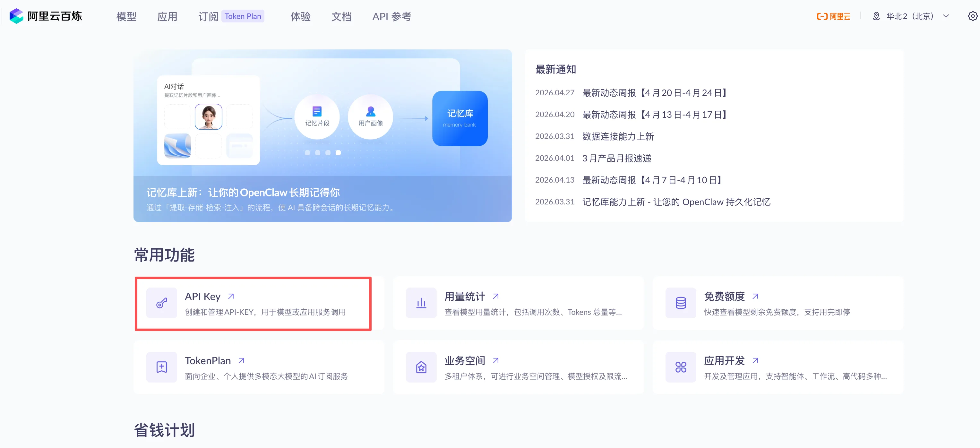
Task: Open notice 3月产品月报速递
Action: (617, 158)
